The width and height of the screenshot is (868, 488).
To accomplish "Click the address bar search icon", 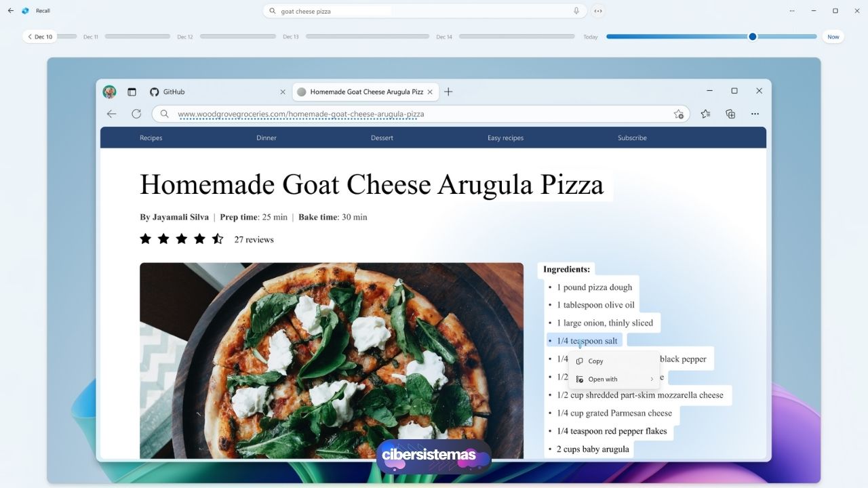I will pos(164,114).
